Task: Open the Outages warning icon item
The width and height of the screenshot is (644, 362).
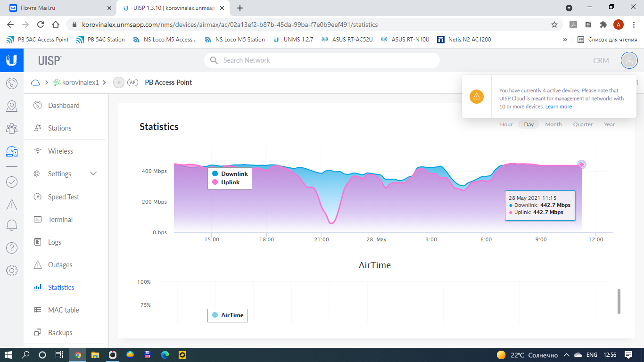Action: tap(38, 265)
